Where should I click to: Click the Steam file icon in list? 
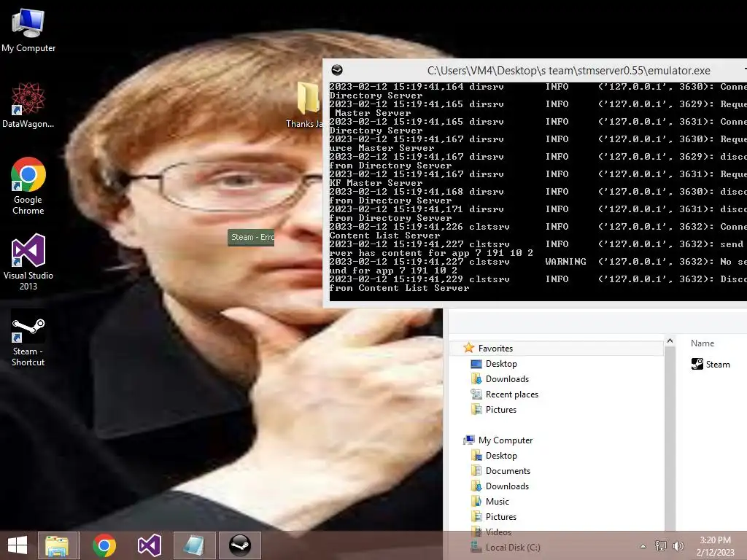click(697, 365)
